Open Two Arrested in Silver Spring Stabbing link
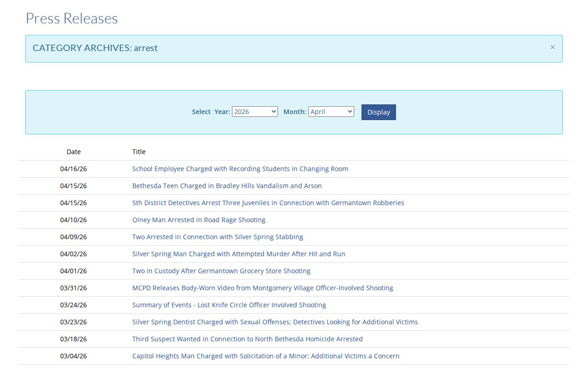This screenshot has height=368, width=588. click(x=218, y=237)
